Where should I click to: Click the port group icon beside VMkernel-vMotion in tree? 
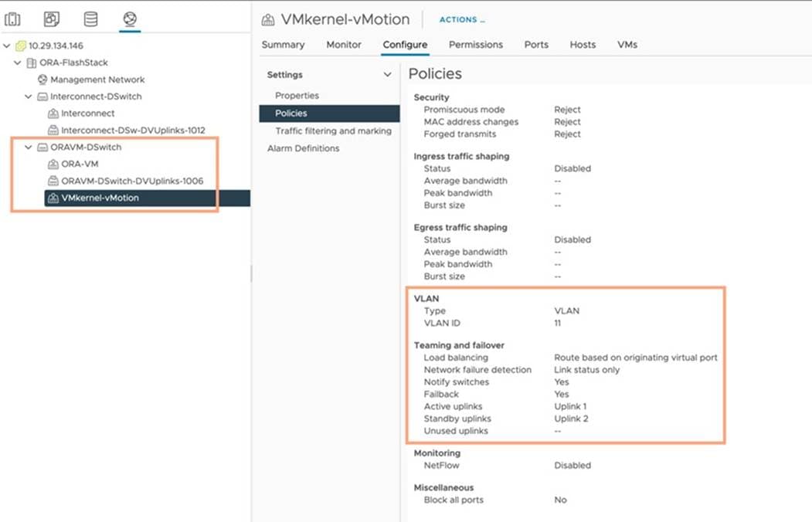click(53, 198)
